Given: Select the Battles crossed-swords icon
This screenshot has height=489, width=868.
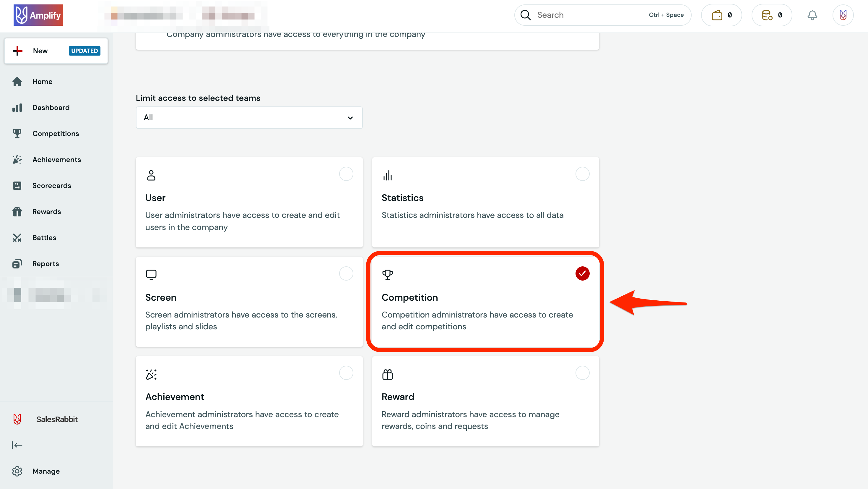Looking at the screenshot, I should 17,237.
